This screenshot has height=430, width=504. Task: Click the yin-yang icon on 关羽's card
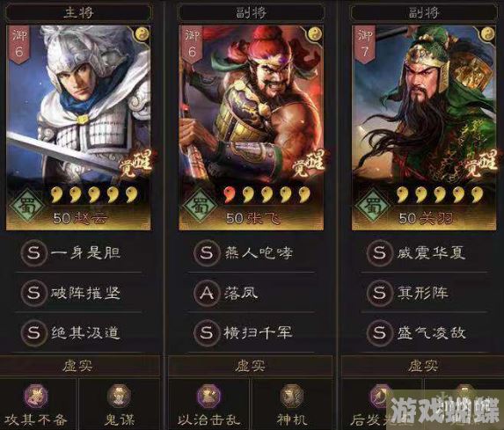click(487, 33)
